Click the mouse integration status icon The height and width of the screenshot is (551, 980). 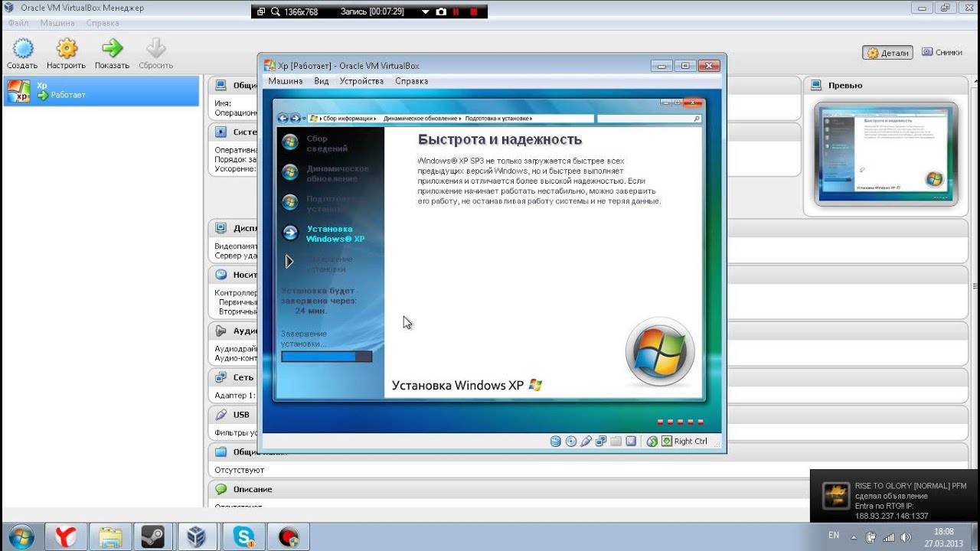pyautogui.click(x=652, y=442)
